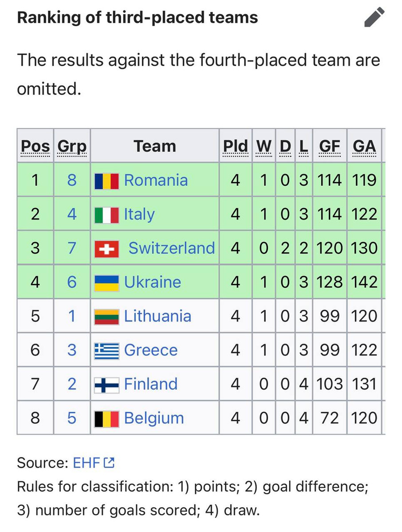Open the Switzerland team link
The height and width of the screenshot is (532, 402).
(171, 248)
